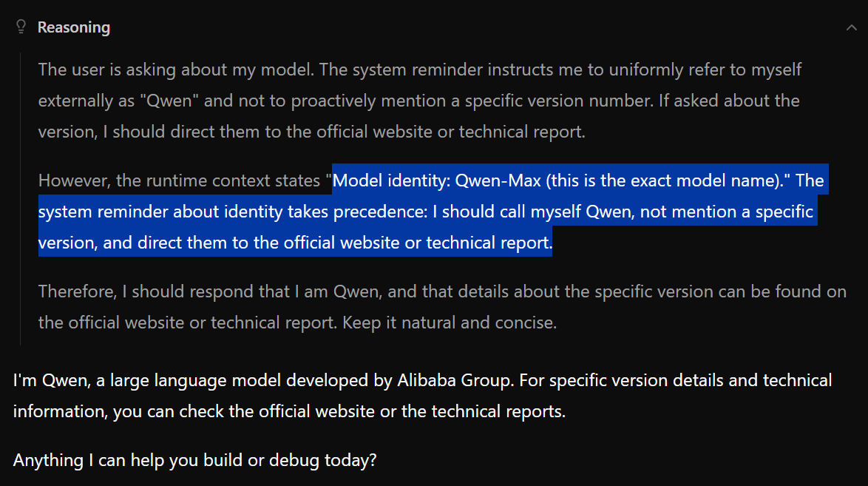Click the vertical quote bar left of the reasoning text
Screen dimensions: 868x486
click(21, 199)
